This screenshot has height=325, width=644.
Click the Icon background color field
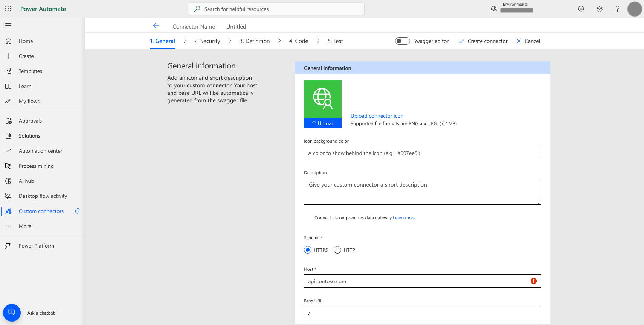422,153
